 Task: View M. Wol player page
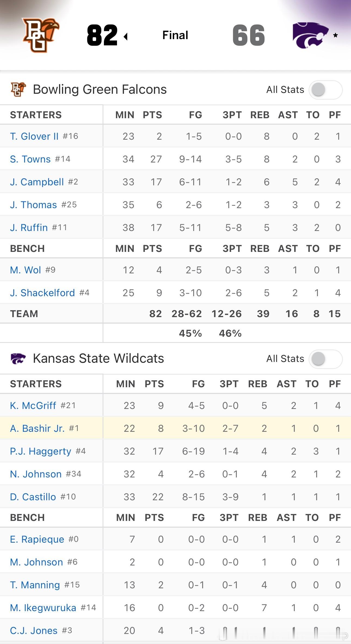point(25,270)
